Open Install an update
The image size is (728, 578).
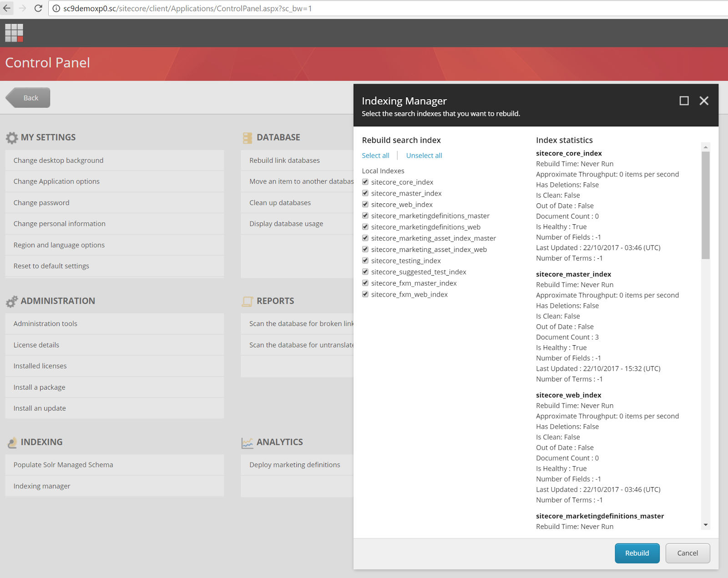[x=115, y=408]
